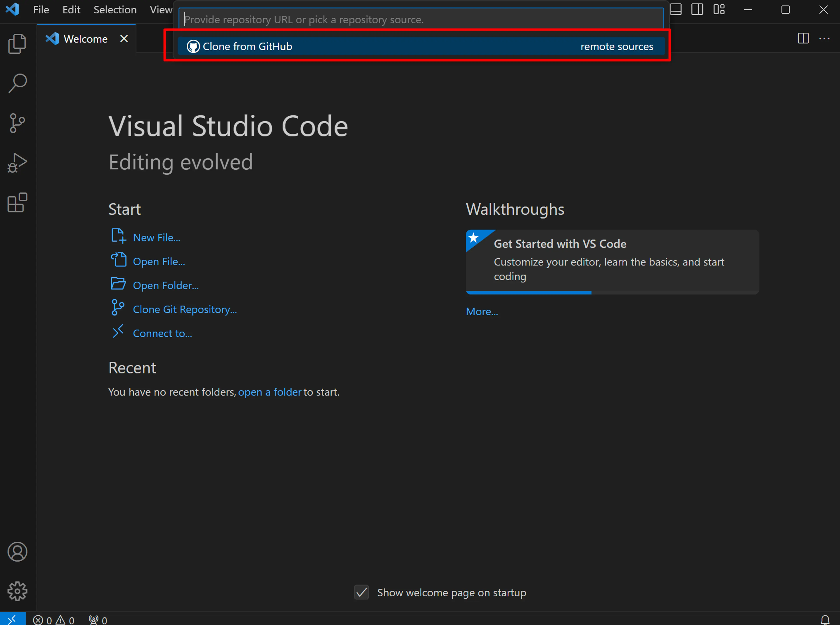Image resolution: width=840 pixels, height=625 pixels.
Task: Minimize the VS Code window
Action: [748, 9]
